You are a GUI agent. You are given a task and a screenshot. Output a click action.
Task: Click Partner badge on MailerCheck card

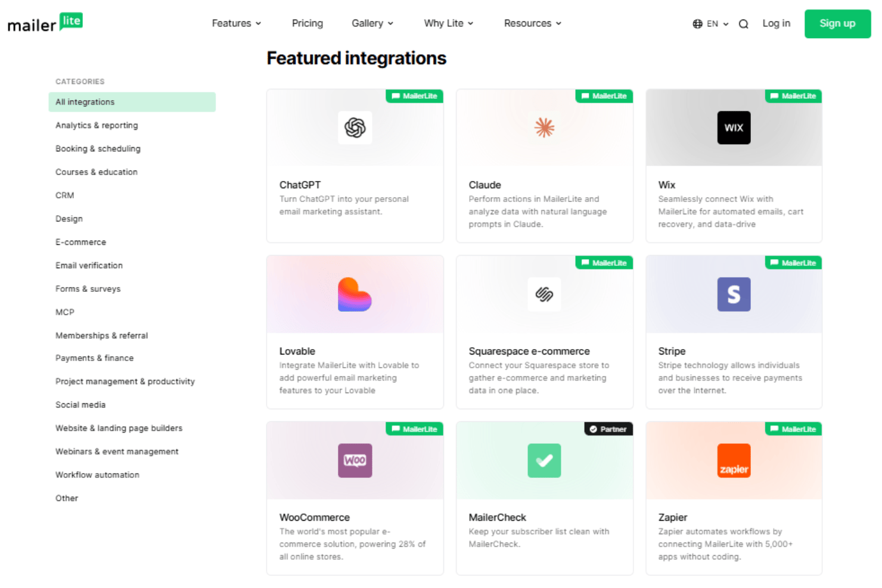(x=608, y=429)
